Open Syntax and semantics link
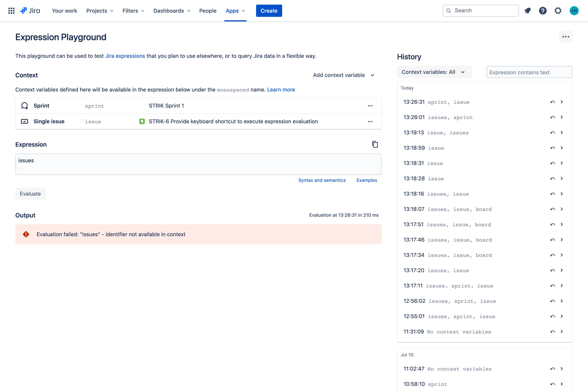This screenshot has height=392, width=588. 322,180
